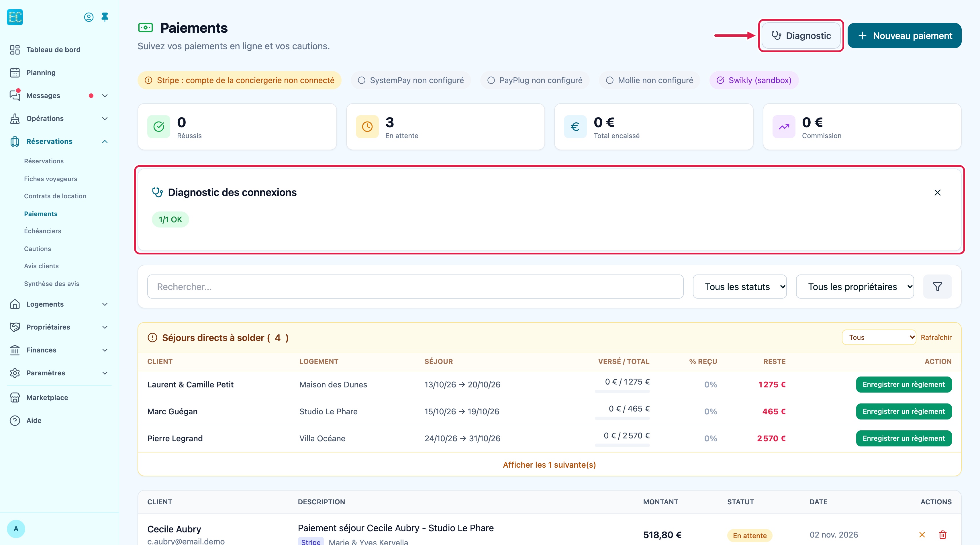This screenshot has height=545, width=980.
Task: Click the Swikly (sandbox) badge
Action: point(754,80)
